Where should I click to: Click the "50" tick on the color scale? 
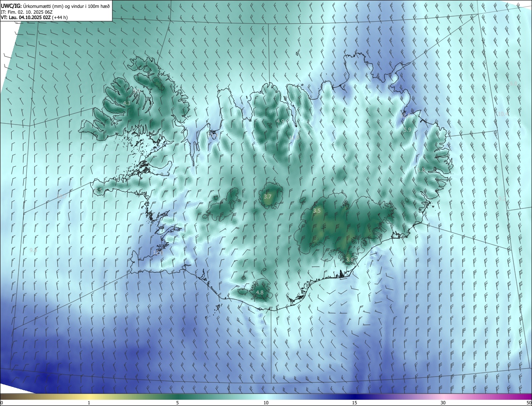tap(529, 403)
